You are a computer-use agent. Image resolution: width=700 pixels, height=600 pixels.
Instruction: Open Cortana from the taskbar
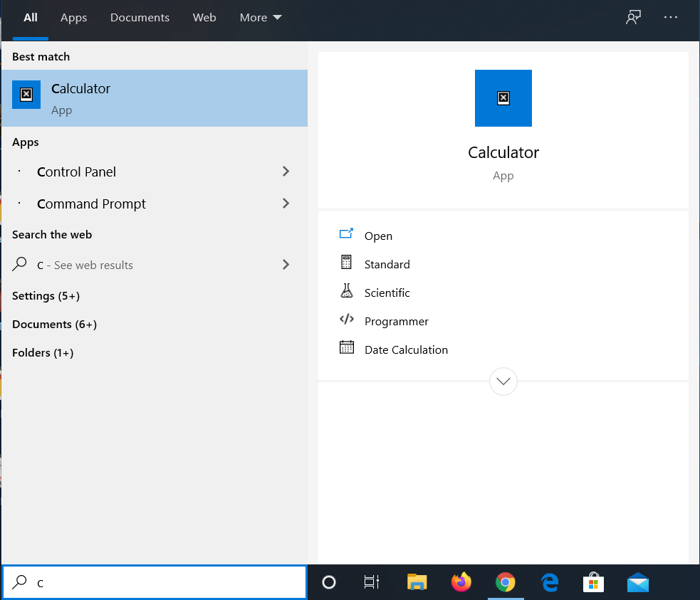click(x=329, y=582)
